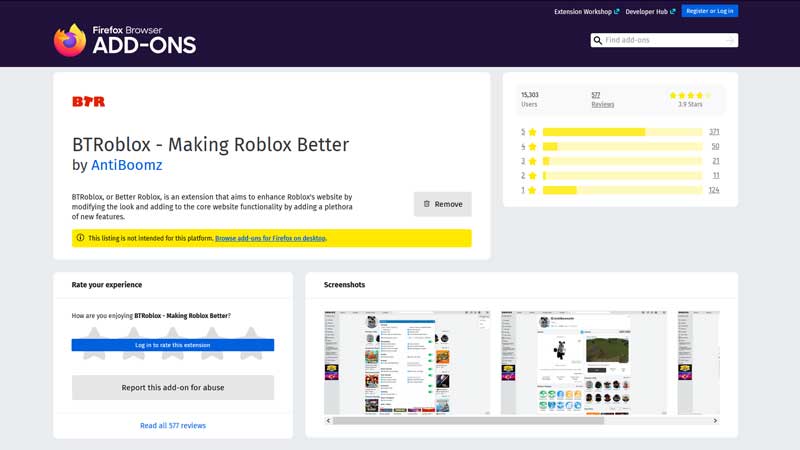The image size is (800, 450).
Task: Show 1-star reviews bar
Action: click(622, 190)
